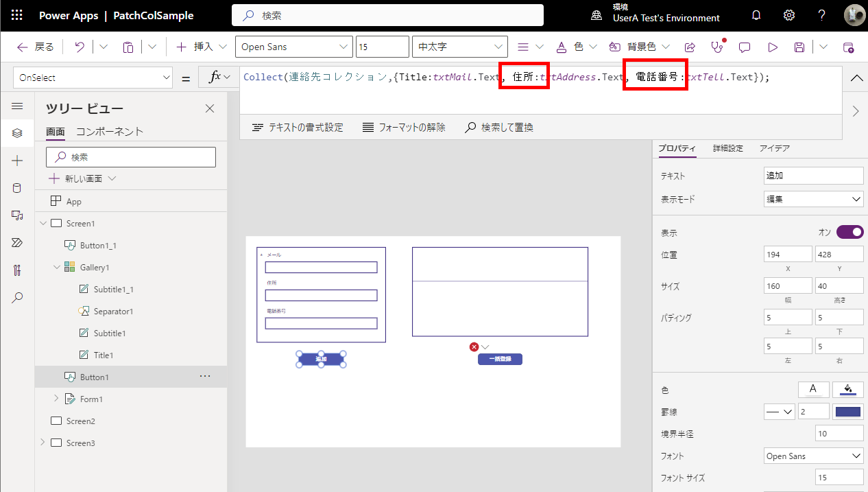
Task: Expand the Form1 tree node
Action: (x=55, y=399)
